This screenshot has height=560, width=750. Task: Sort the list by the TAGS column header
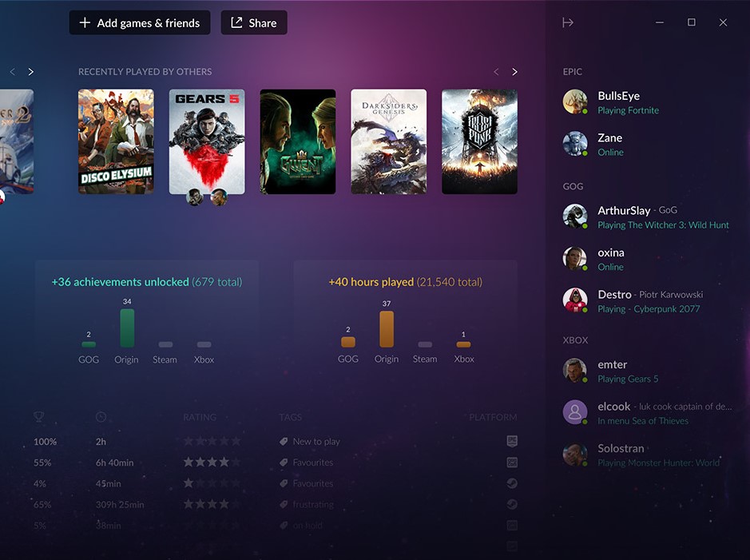coord(291,417)
